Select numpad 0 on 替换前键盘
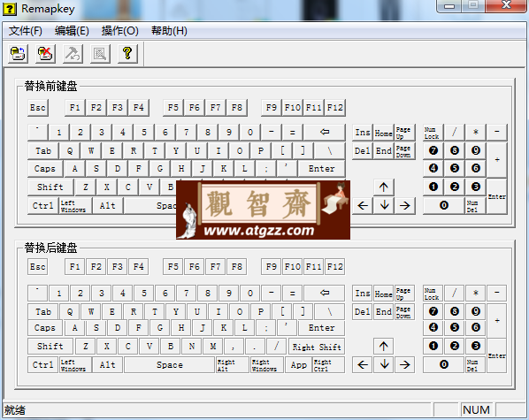This screenshot has width=529, height=420. click(444, 205)
